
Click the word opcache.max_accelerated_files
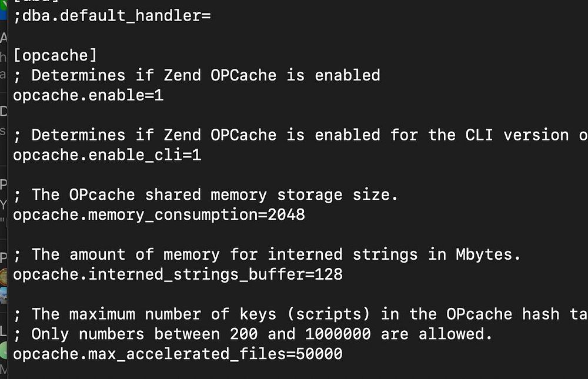coord(149,354)
